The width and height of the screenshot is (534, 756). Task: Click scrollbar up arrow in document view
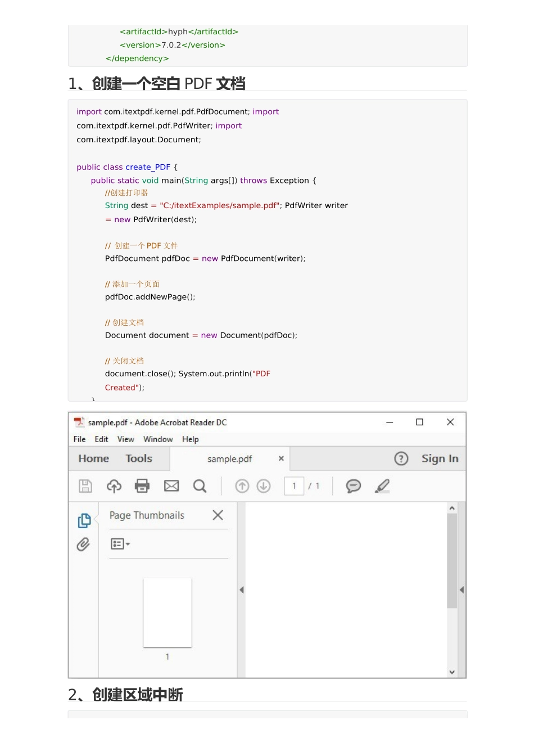(452, 508)
